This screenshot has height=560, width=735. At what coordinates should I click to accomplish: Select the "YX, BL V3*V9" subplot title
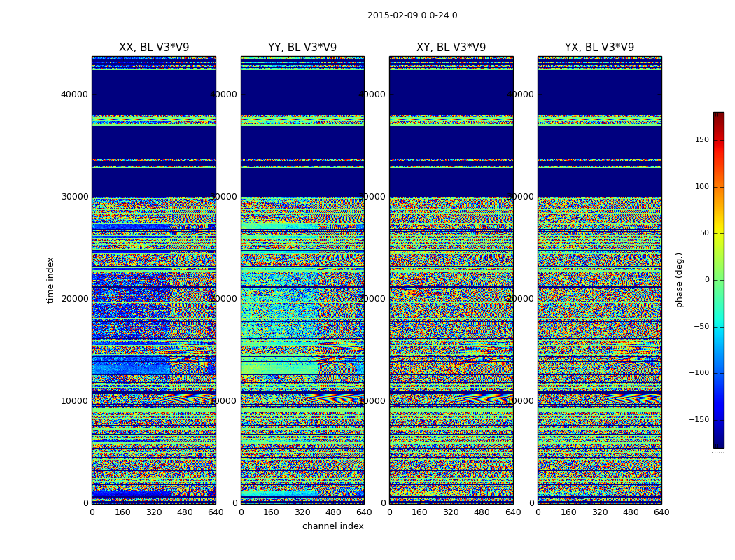click(x=599, y=48)
